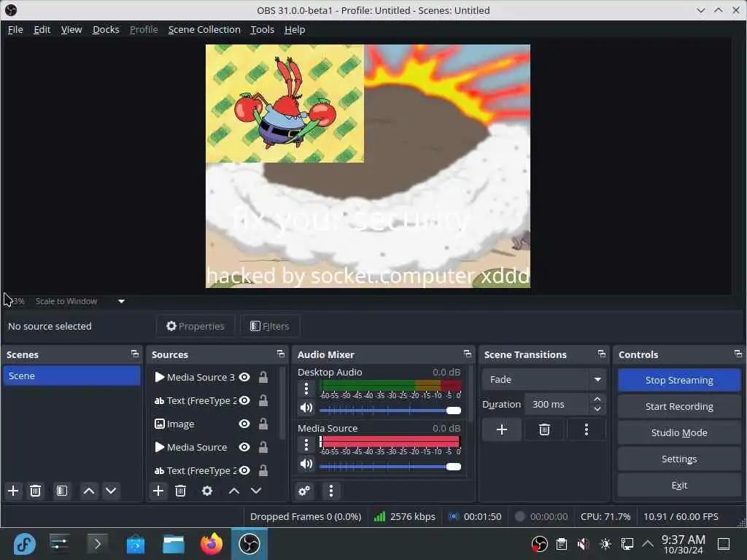Screen dimensions: 747x560
Task: Open scene filters icon in Scenes dock
Action: [x=62, y=491]
